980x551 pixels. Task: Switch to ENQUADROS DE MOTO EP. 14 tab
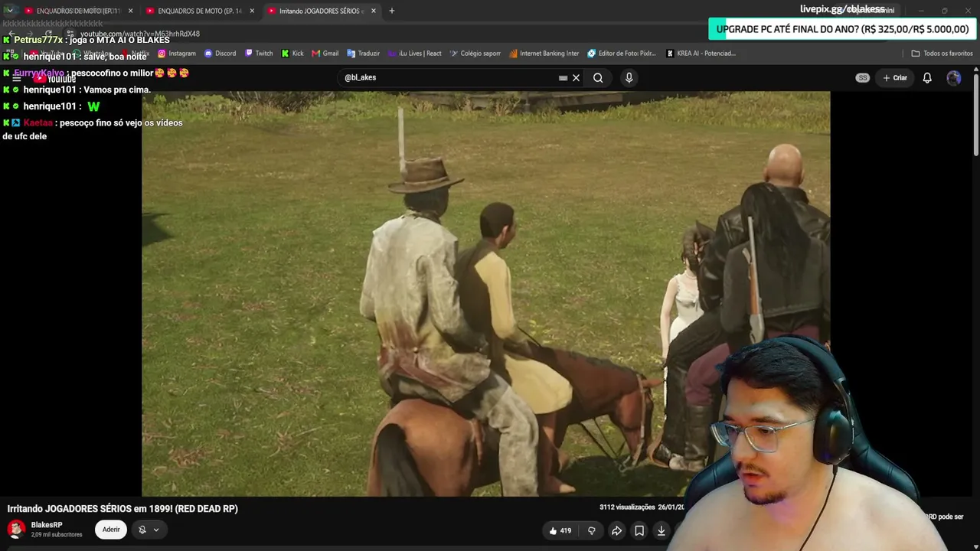pos(199,11)
